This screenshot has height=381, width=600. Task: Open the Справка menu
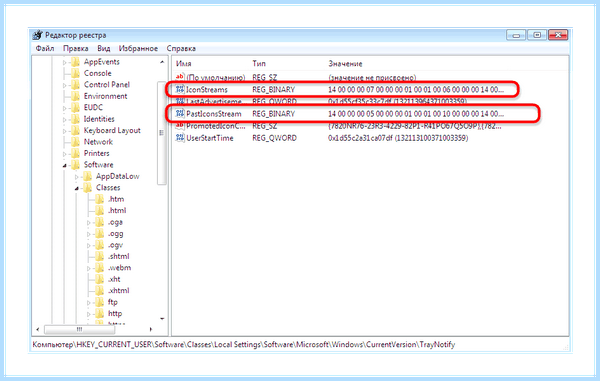181,49
